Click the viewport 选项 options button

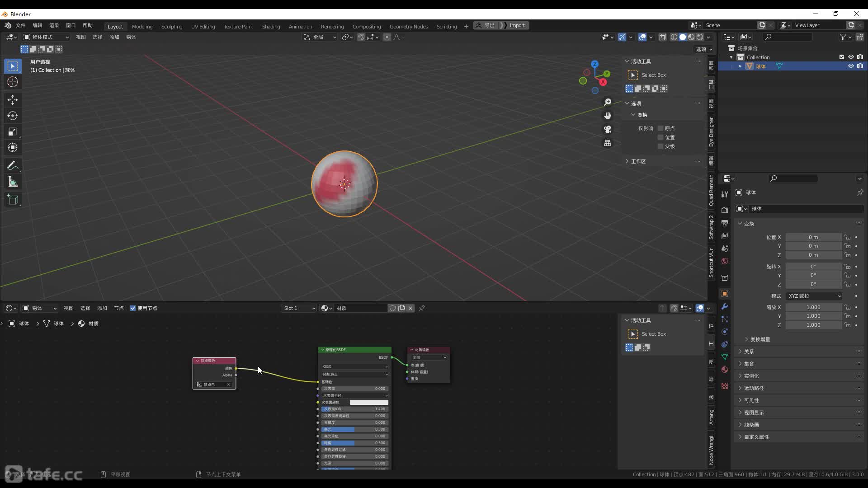click(x=703, y=49)
